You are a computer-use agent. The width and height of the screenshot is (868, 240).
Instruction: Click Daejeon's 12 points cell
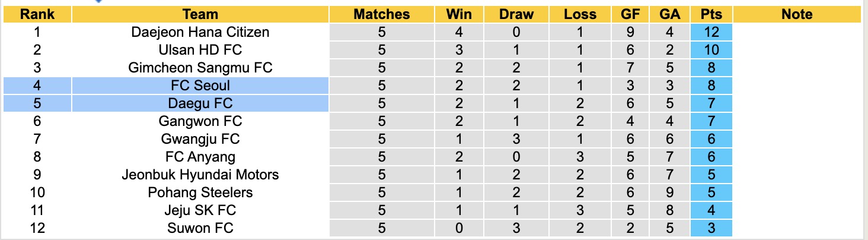[712, 32]
